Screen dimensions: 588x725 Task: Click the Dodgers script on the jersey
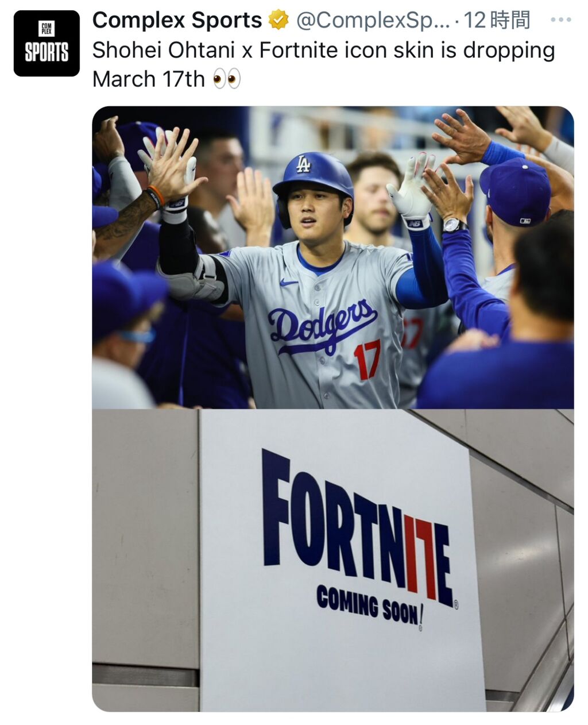(322, 325)
